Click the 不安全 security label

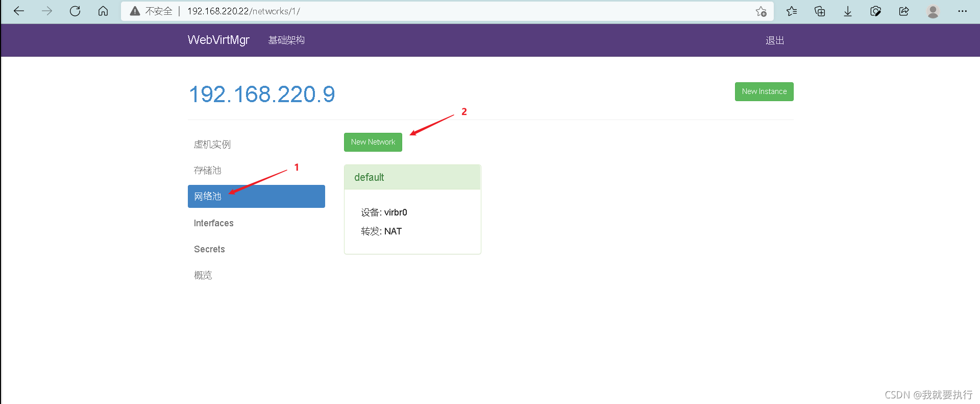(159, 11)
